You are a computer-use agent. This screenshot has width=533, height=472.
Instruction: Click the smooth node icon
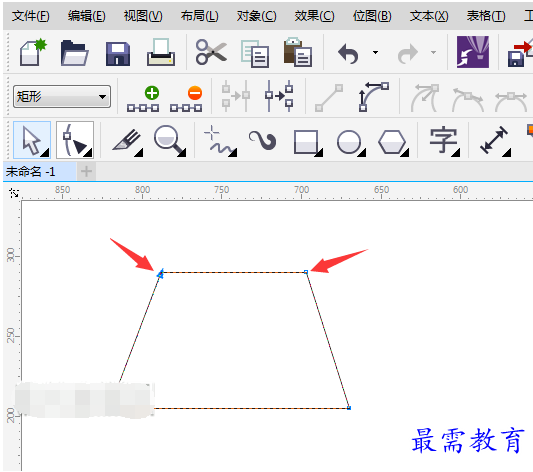coord(468,99)
